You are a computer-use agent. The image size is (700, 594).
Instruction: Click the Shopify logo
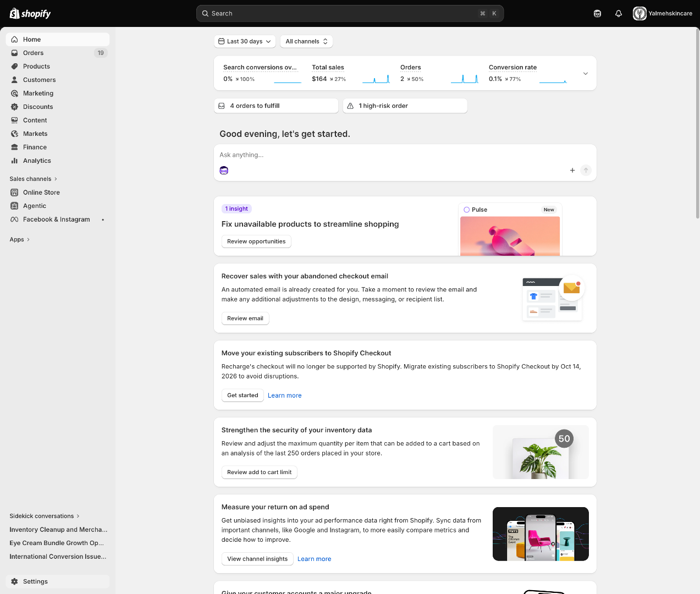point(30,13)
